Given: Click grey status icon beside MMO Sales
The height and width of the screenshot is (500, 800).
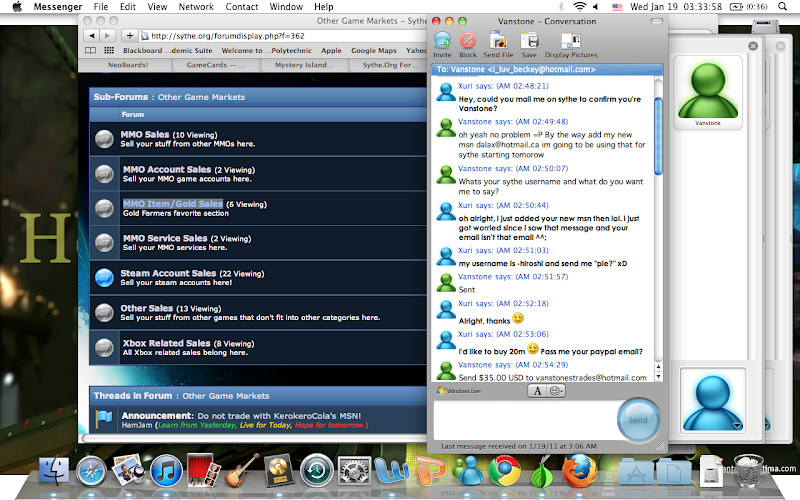Looking at the screenshot, I should (x=104, y=139).
